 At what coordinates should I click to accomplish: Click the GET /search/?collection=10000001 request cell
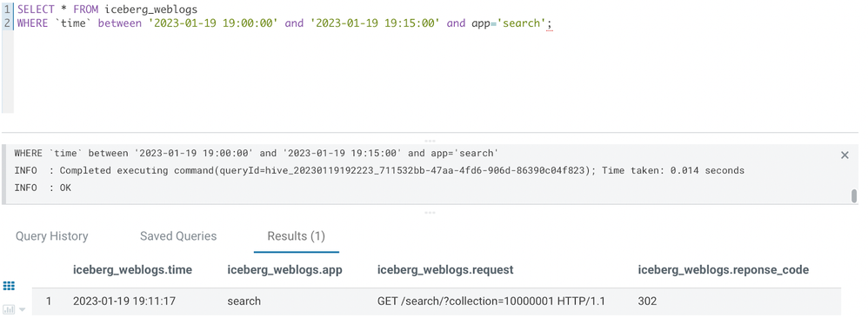[x=491, y=301]
